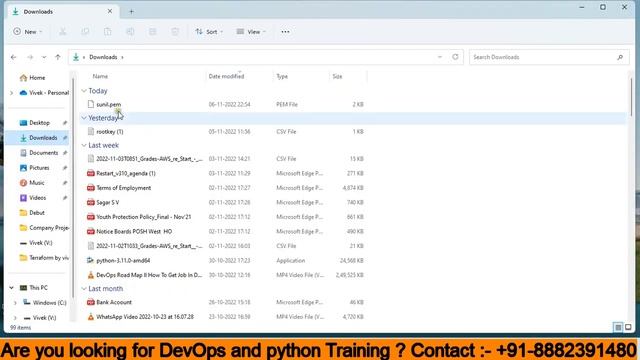
Task: Click the Refresh icon beside the address bar
Action: (x=455, y=57)
